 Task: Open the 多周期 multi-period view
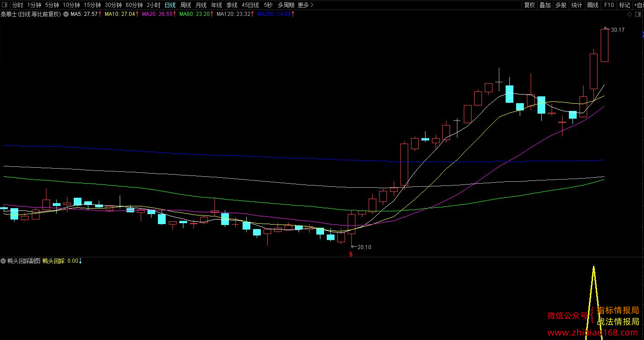[286, 5]
